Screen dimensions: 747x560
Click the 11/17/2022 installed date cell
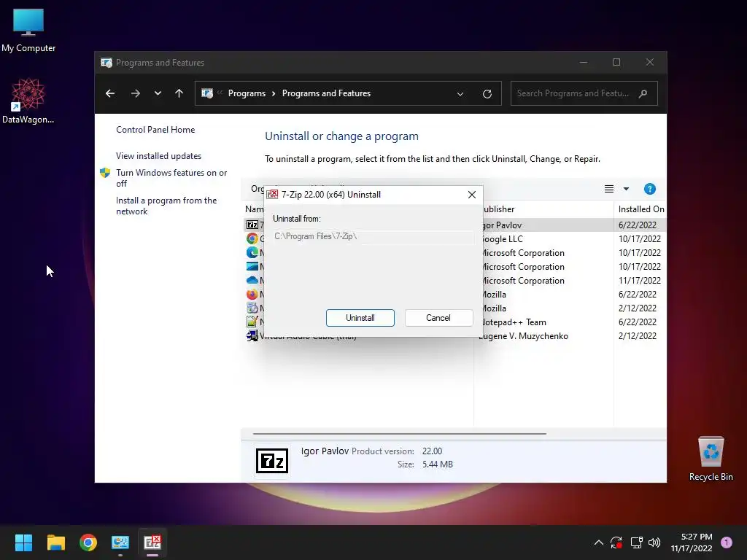click(x=639, y=281)
